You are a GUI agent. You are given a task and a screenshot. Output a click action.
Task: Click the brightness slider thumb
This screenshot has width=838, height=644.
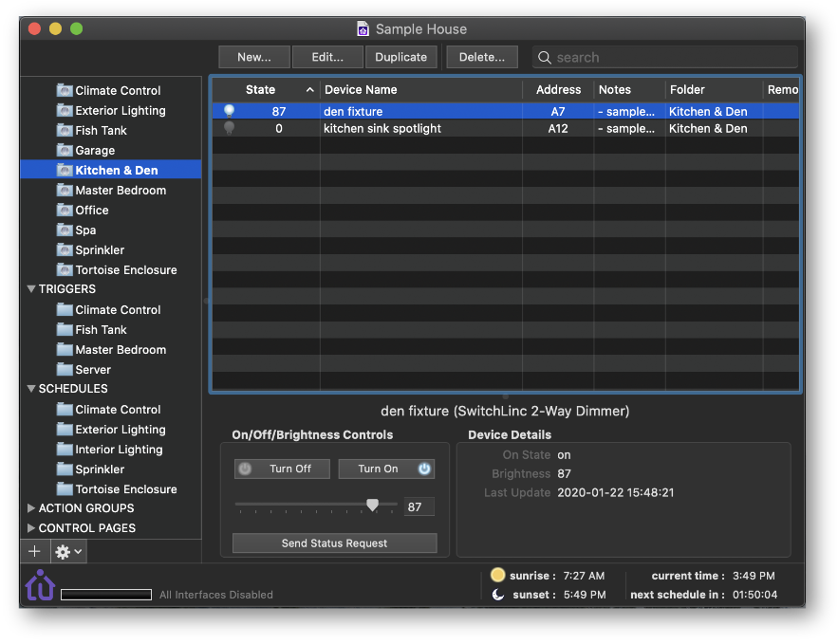click(373, 505)
